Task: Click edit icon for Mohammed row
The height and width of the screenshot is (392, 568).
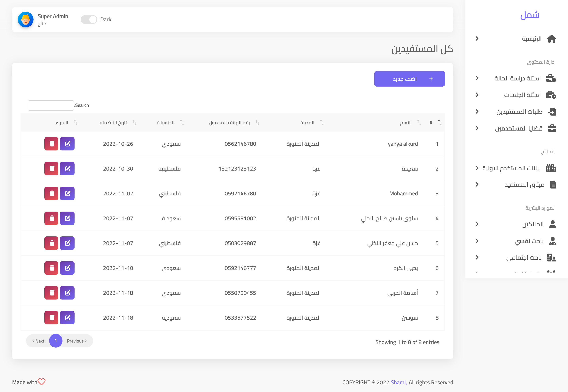Action: tap(67, 193)
